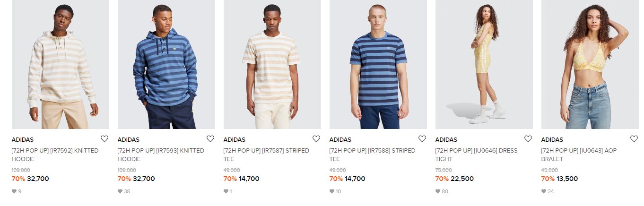This screenshot has height=206, width=644.
Task: Open [IR7592] KNITTED HOODIE product title
Action: coord(55,155)
